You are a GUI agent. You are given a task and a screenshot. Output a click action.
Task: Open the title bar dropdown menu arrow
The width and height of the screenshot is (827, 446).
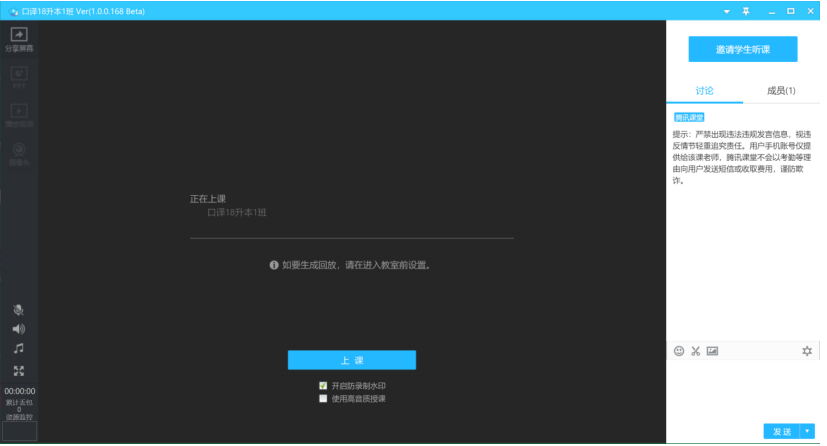727,11
